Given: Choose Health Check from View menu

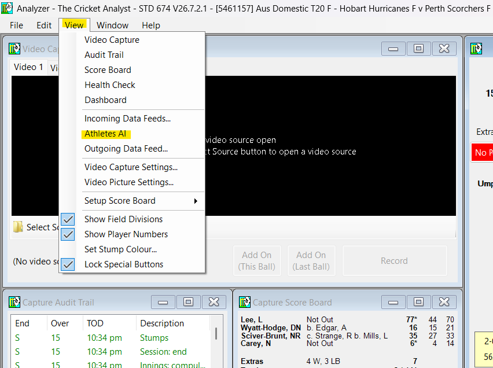Looking at the screenshot, I should [x=110, y=85].
